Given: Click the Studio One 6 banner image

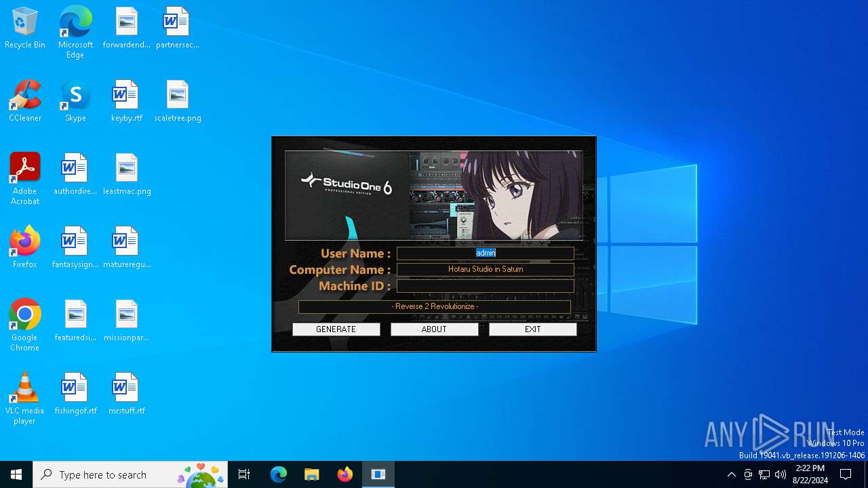Looking at the screenshot, I should pos(433,195).
